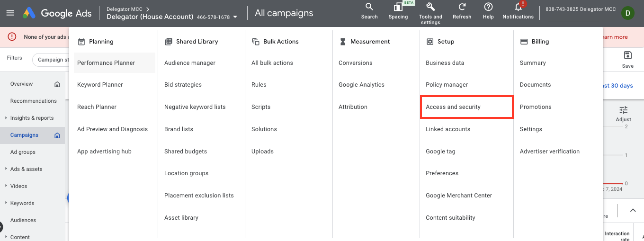Open Bid strategies
644x241 pixels.
click(x=183, y=85)
